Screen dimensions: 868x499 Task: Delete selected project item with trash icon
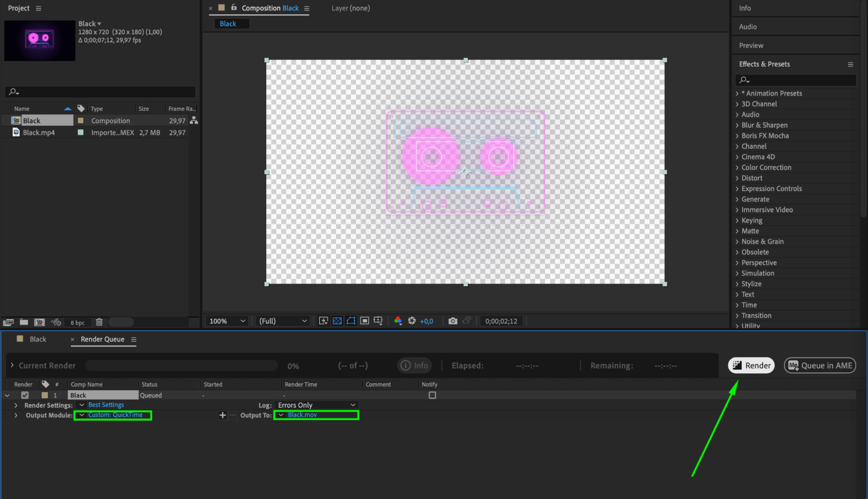(x=99, y=322)
